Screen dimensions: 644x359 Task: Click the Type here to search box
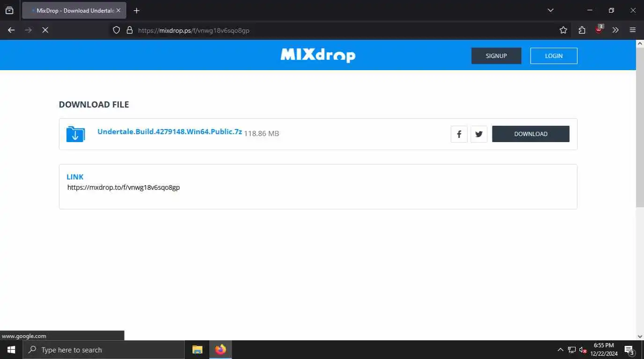103,350
